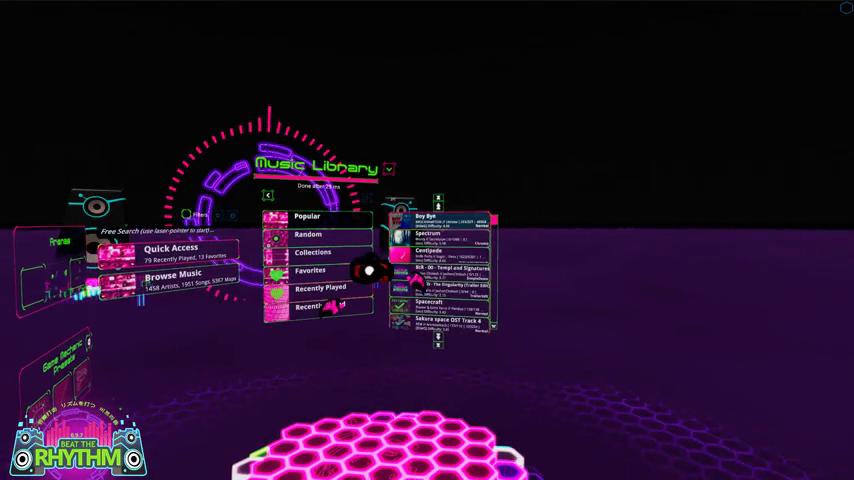This screenshot has height=480, width=854.
Task: Click the Free Search field
Action: [157, 231]
